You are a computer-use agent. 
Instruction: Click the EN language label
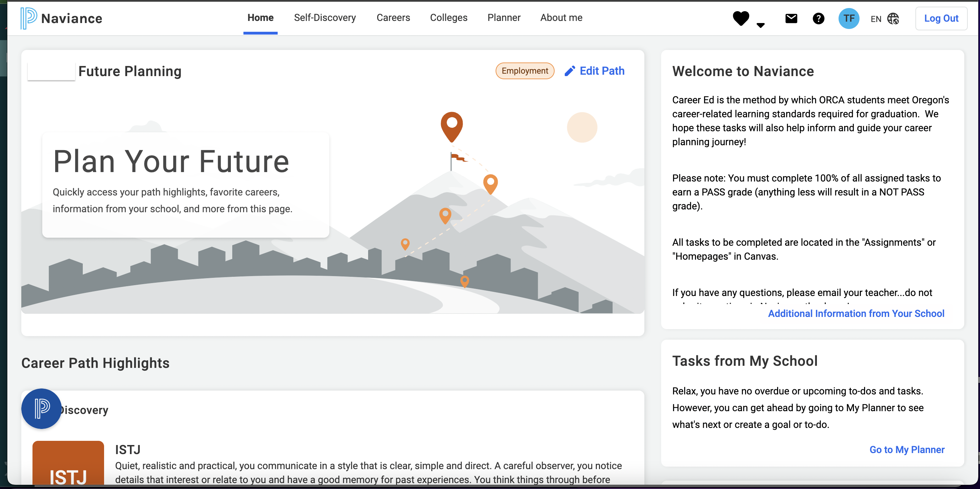[876, 18]
